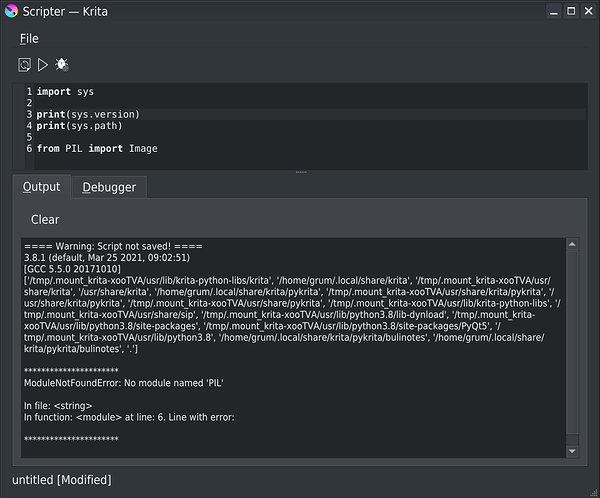Close the Scripter window
The width and height of the screenshot is (600, 498).
[x=589, y=11]
